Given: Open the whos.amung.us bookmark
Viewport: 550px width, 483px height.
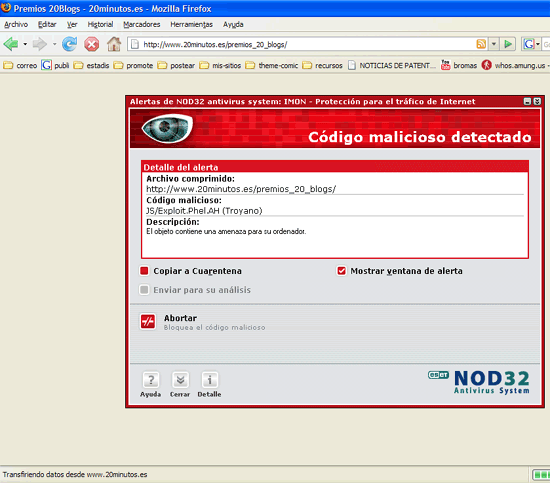Looking at the screenshot, I should coord(515,65).
